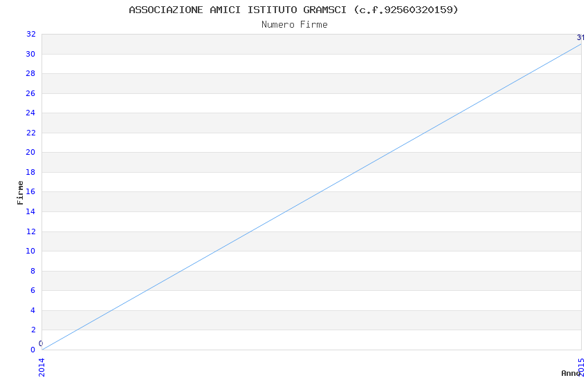
Task: Click the y-axis value 30
Action: [30, 54]
